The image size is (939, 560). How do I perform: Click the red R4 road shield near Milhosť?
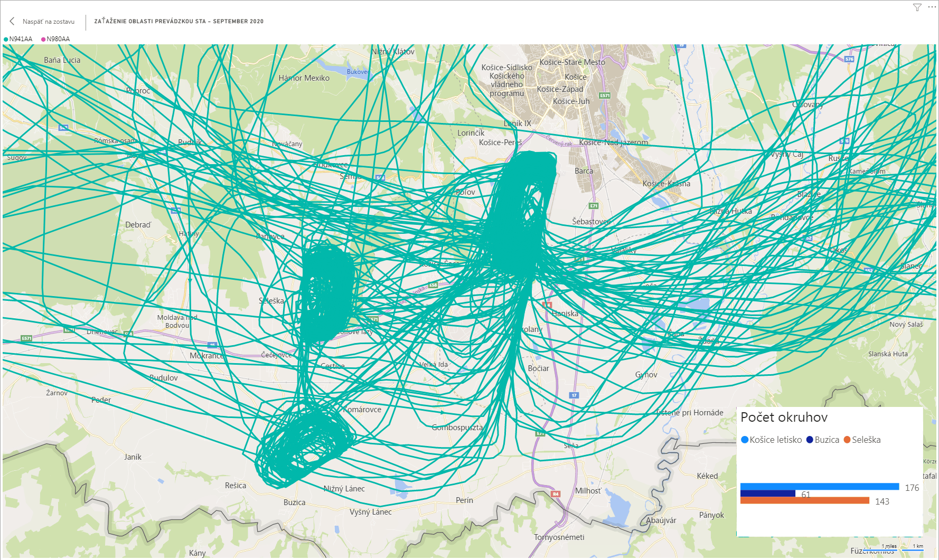pos(556,494)
